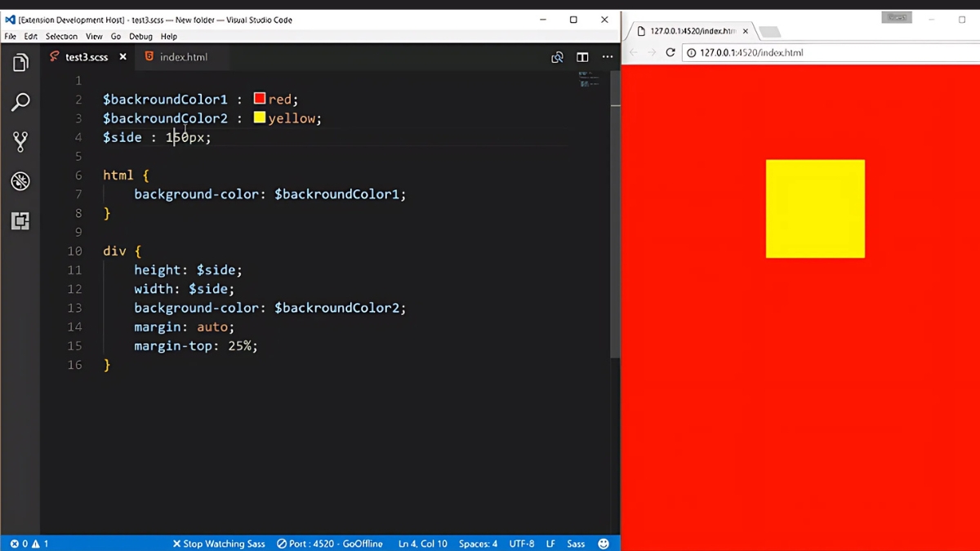This screenshot has width=980, height=551.
Task: Click Ln 4, Col 10 cursor position
Action: (x=423, y=544)
